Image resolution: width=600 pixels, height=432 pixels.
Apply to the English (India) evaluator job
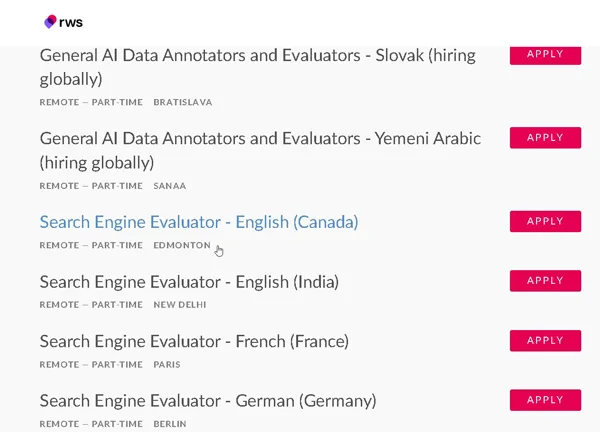[545, 280]
